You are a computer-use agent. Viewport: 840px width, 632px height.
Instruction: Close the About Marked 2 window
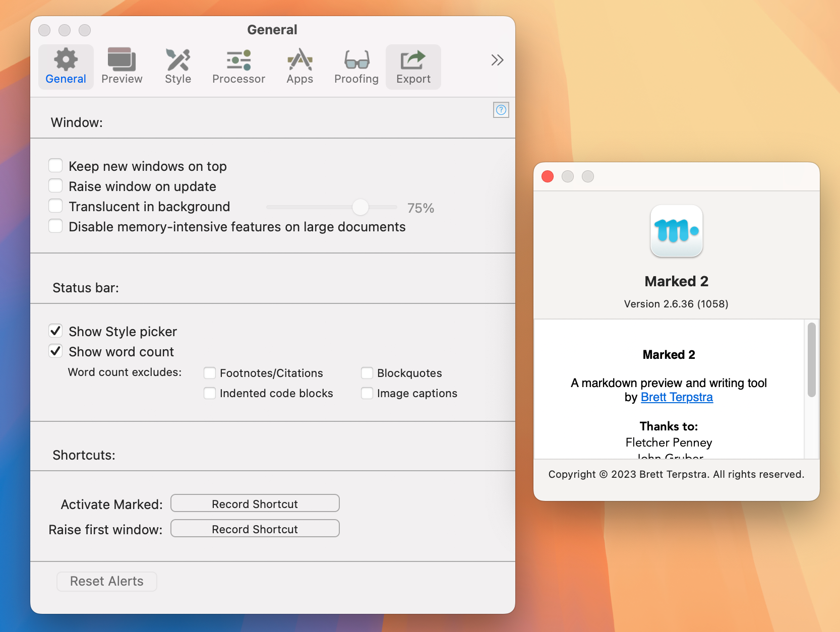(548, 176)
